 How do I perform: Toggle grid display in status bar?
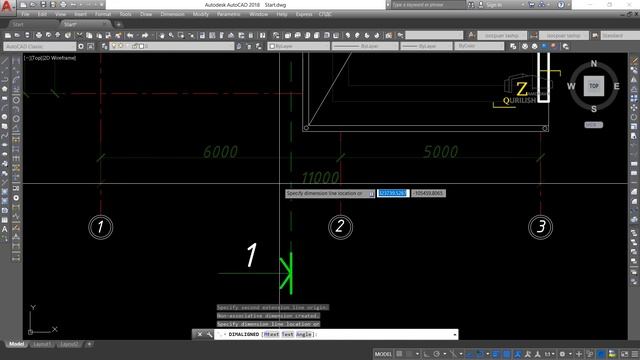pyautogui.click(x=399, y=354)
